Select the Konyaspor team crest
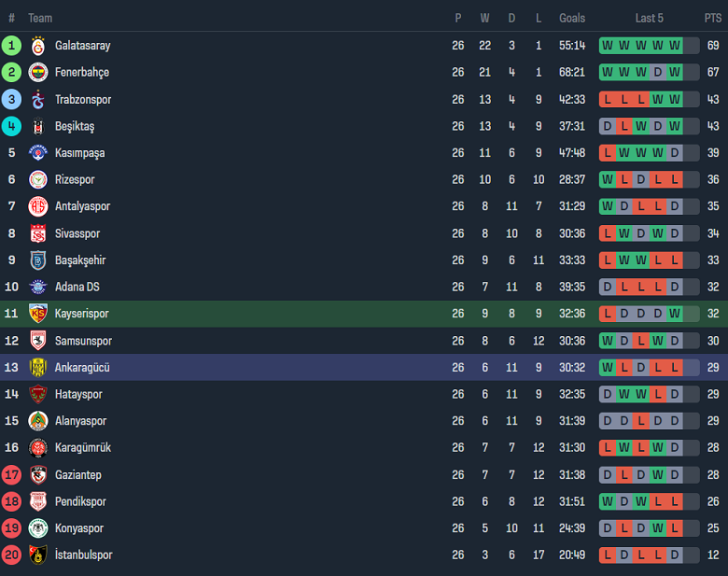Screen dimensions: 728x576 coord(38,528)
